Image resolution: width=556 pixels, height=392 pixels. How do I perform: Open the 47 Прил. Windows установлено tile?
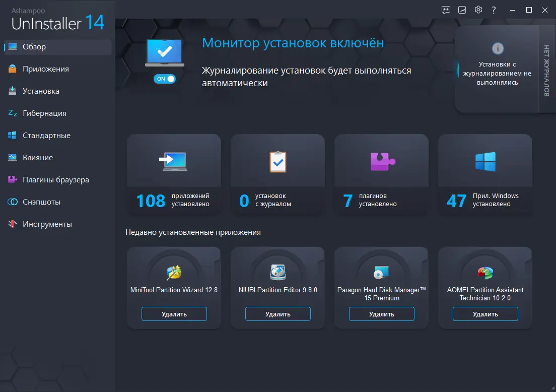point(485,174)
